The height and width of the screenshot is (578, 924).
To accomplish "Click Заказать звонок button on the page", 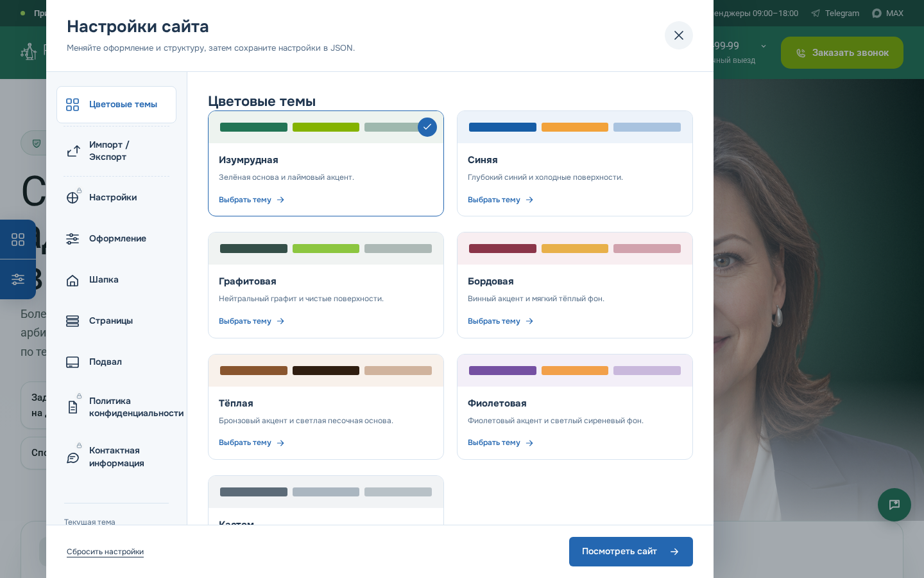I will point(842,53).
